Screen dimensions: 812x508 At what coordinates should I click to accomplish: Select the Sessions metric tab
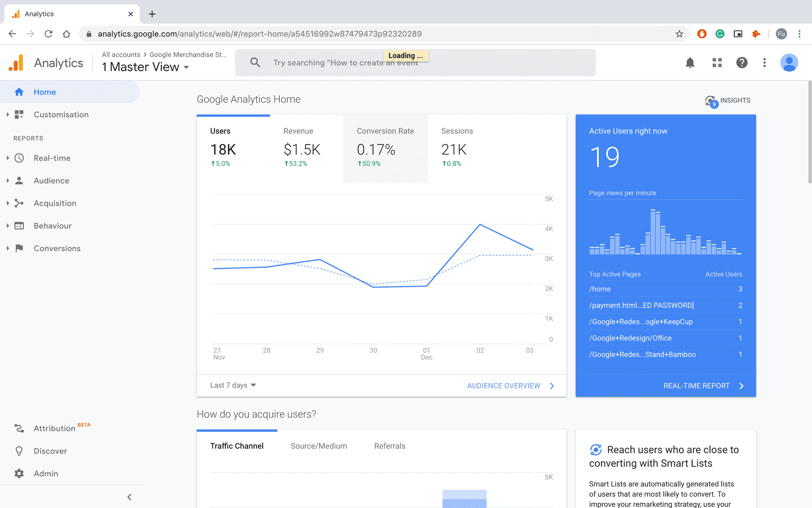click(x=465, y=148)
